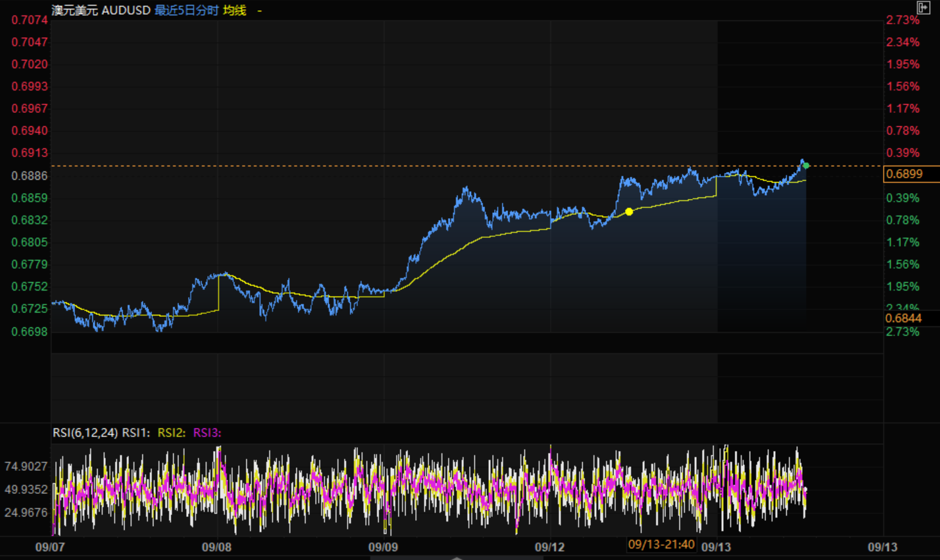Click the RSI(6,12,24) indicator label
940x560 pixels.
click(85, 433)
